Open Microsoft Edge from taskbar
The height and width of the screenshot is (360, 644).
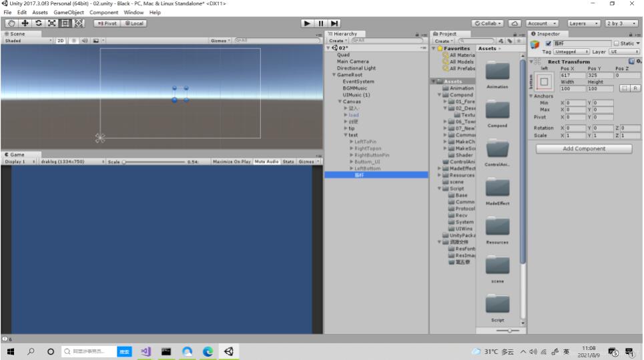point(208,351)
